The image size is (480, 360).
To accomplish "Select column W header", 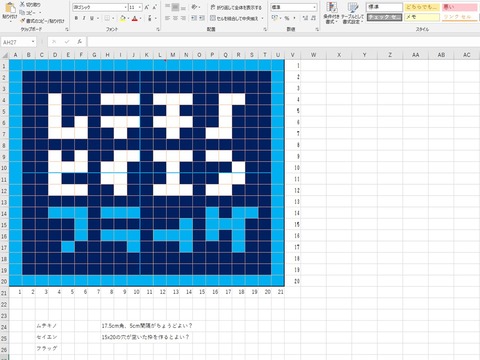I will point(313,55).
